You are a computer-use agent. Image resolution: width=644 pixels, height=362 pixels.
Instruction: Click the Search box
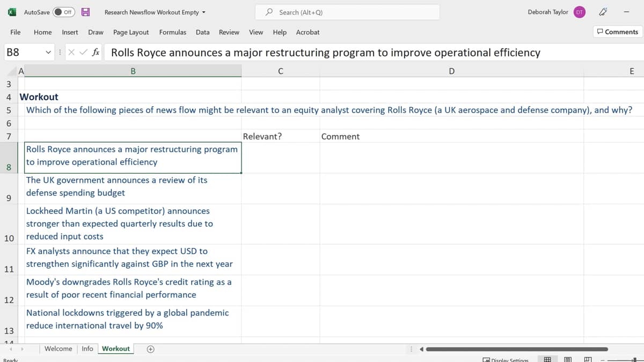347,12
